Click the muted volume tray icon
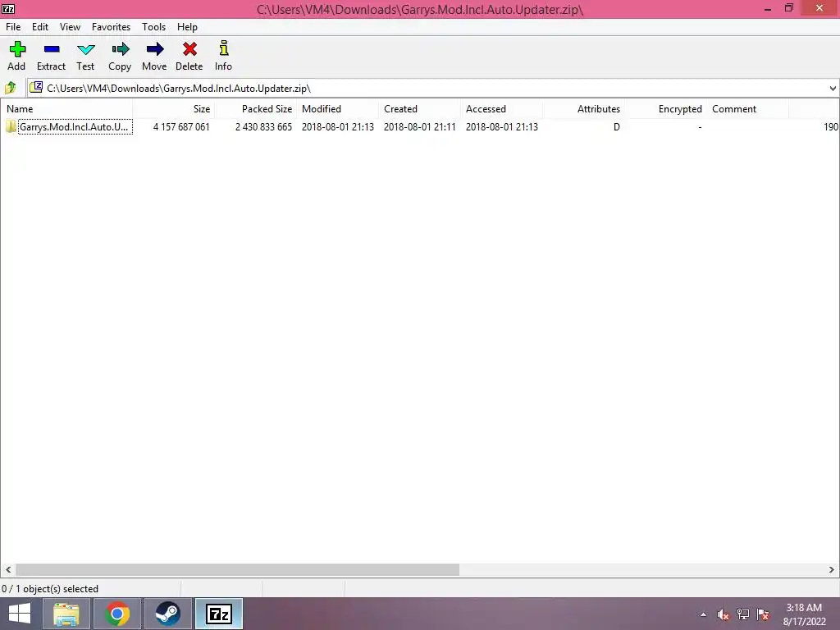 point(724,614)
